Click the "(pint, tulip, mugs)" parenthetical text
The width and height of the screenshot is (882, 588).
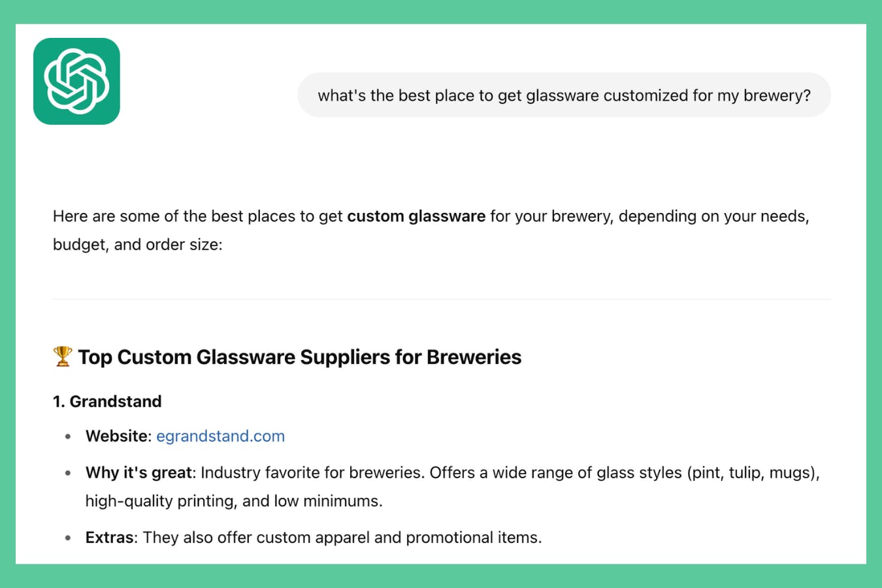[x=753, y=472]
